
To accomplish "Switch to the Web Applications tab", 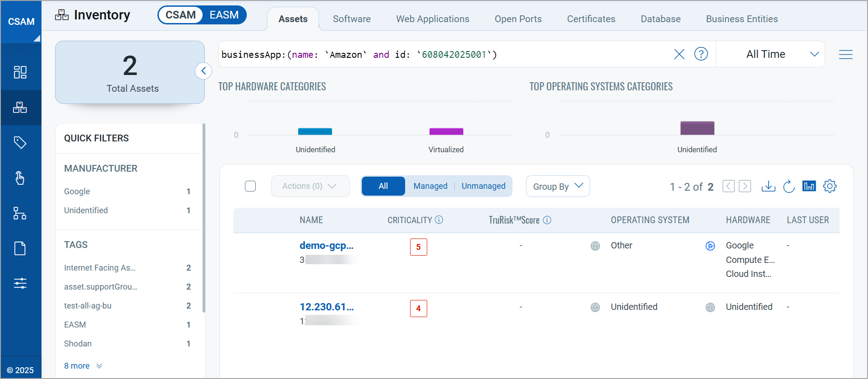I will [433, 19].
